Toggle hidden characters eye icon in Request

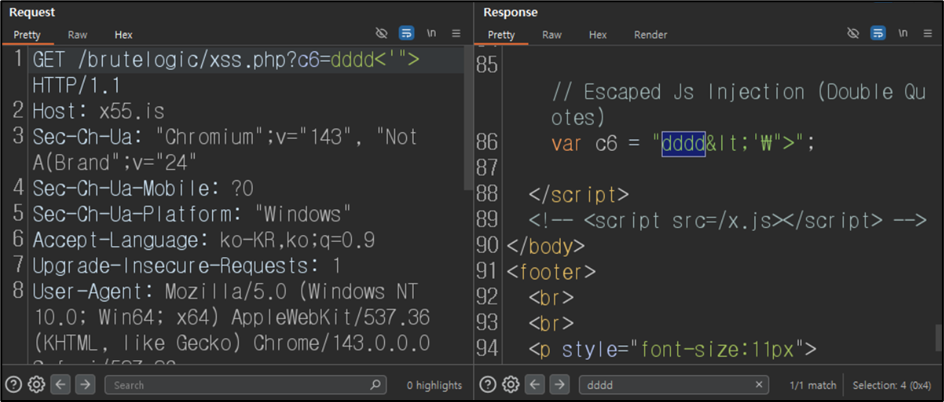(x=381, y=34)
